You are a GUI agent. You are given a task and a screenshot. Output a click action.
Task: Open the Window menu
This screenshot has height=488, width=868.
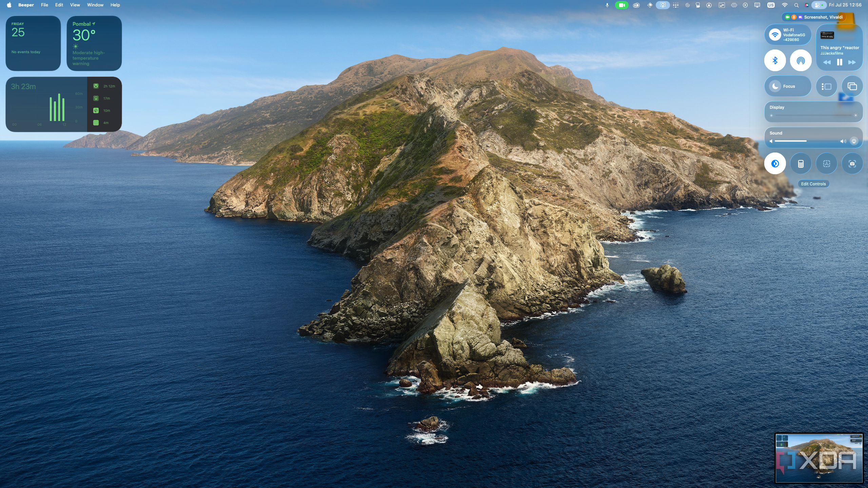click(x=95, y=5)
